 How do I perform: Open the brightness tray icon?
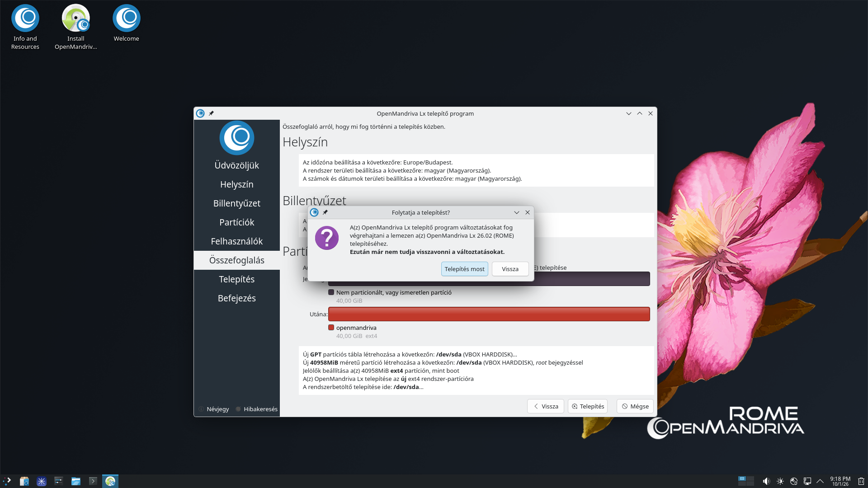[780, 481]
